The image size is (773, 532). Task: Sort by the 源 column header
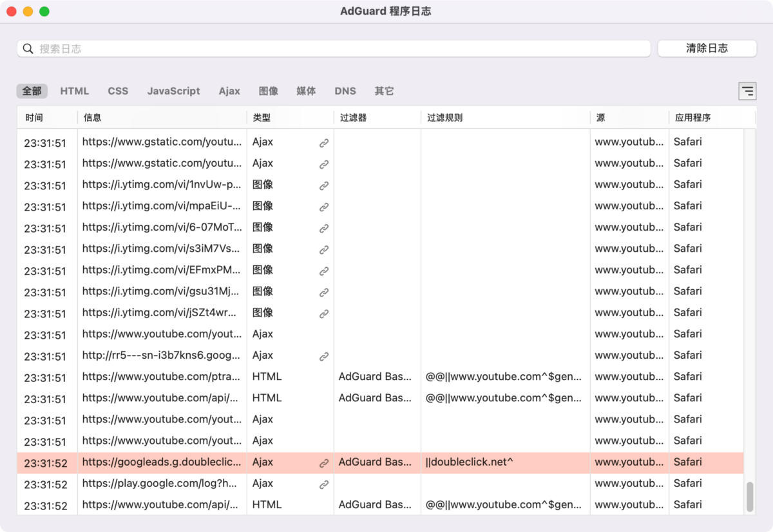click(x=630, y=118)
